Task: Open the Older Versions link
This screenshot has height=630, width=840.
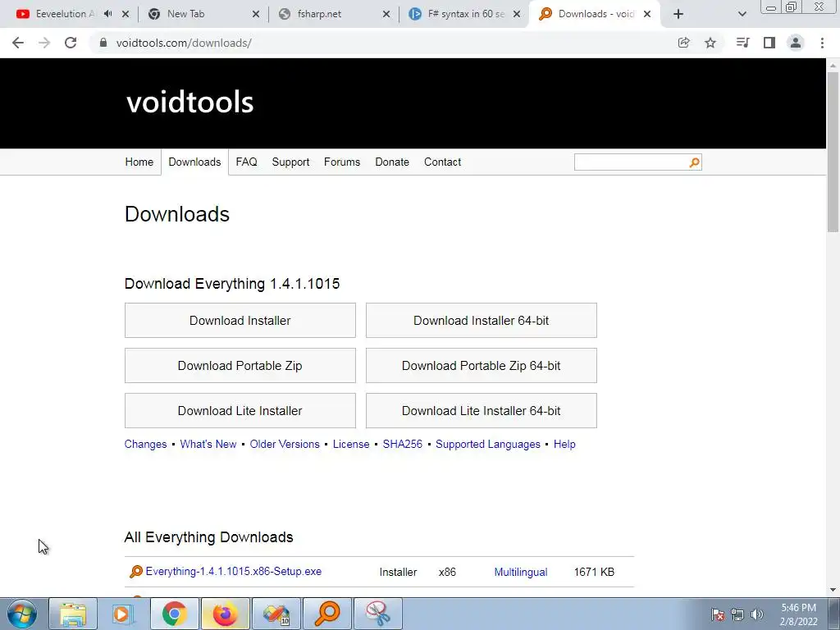Action: (x=285, y=444)
